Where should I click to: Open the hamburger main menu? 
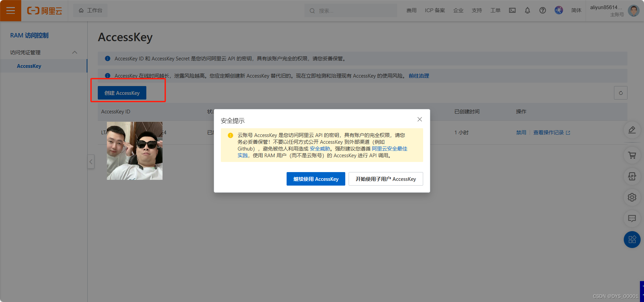click(x=10, y=10)
